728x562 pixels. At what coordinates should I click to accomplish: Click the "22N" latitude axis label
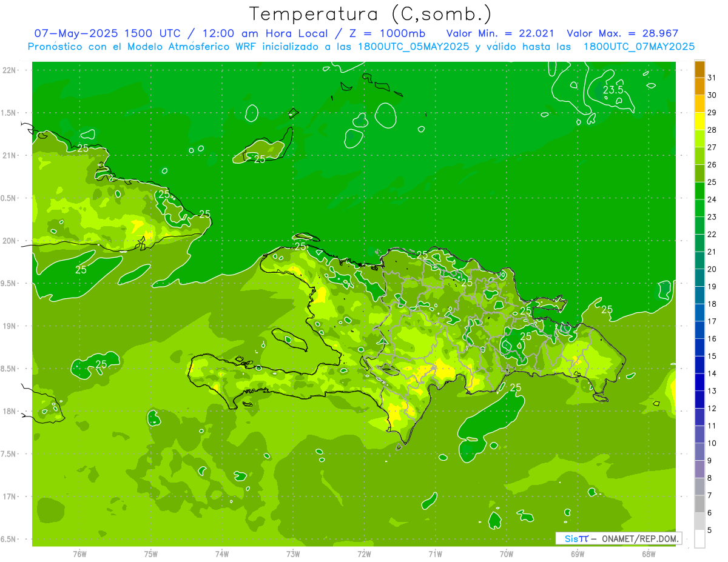[x=8, y=70]
